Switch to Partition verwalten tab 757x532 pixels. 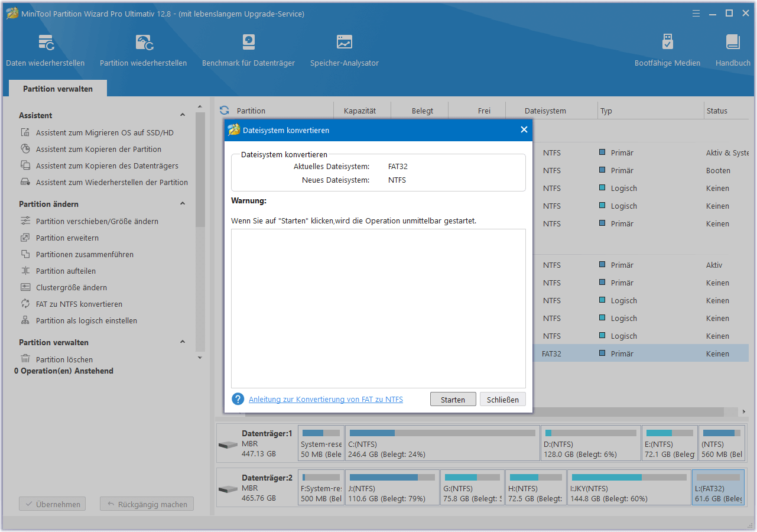click(x=58, y=89)
